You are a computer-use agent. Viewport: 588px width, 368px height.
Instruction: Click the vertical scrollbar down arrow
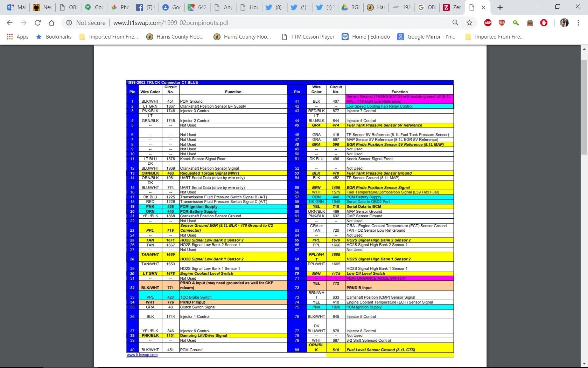pyautogui.click(x=584, y=364)
